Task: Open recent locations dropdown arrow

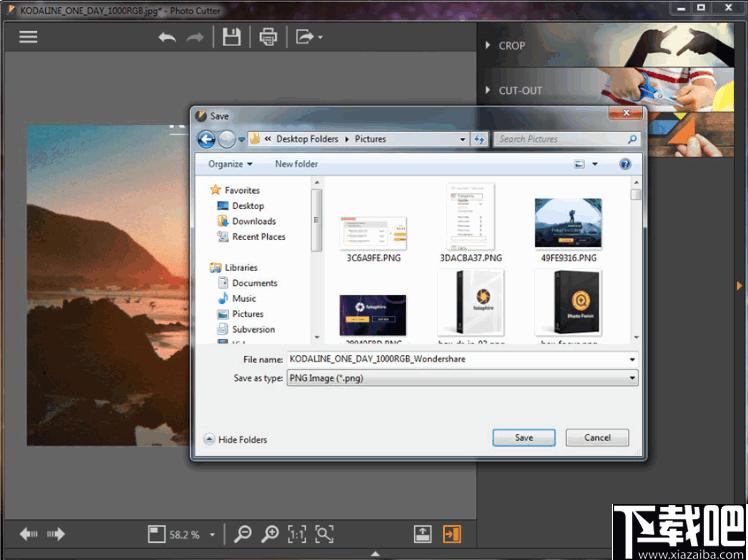Action: coord(241,139)
